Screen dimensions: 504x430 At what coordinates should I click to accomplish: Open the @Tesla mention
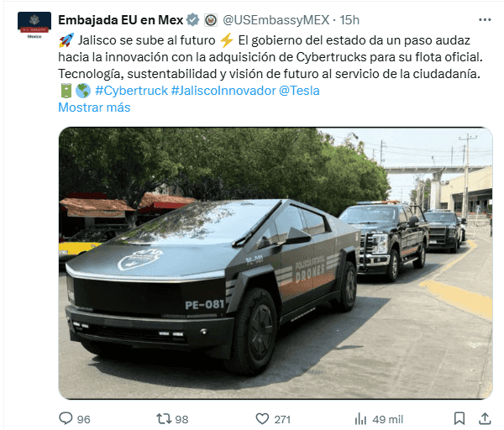click(x=299, y=91)
